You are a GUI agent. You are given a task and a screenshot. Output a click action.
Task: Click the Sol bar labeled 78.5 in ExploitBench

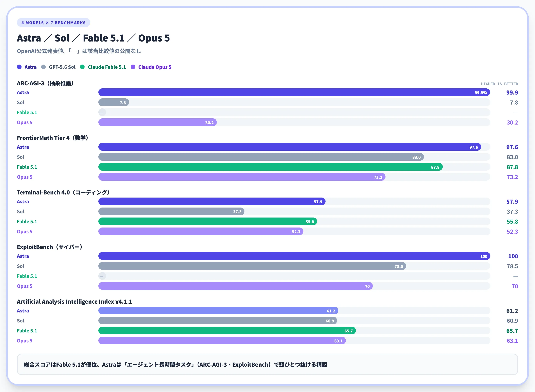(x=253, y=266)
